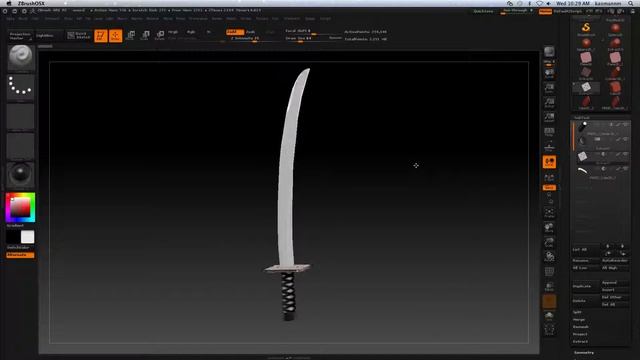Image resolution: width=640 pixels, height=360 pixels.
Task: Click the move subtool up arrow
Action: click(x=608, y=246)
